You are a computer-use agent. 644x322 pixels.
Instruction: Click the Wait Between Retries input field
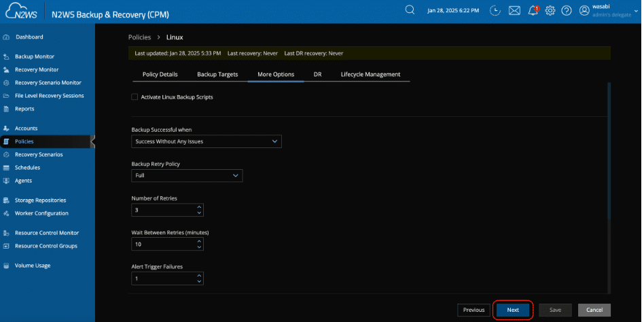168,244
